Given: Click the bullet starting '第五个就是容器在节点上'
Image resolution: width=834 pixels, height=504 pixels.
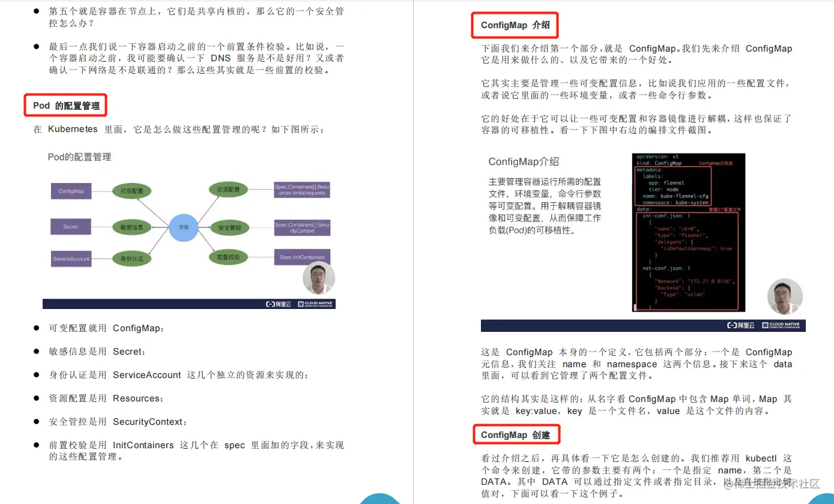Looking at the screenshot, I should [196, 17].
